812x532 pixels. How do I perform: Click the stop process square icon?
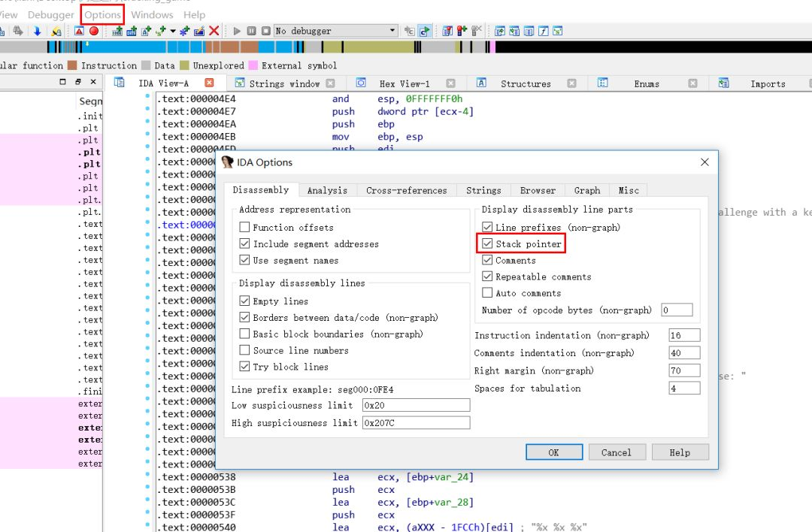(x=265, y=31)
